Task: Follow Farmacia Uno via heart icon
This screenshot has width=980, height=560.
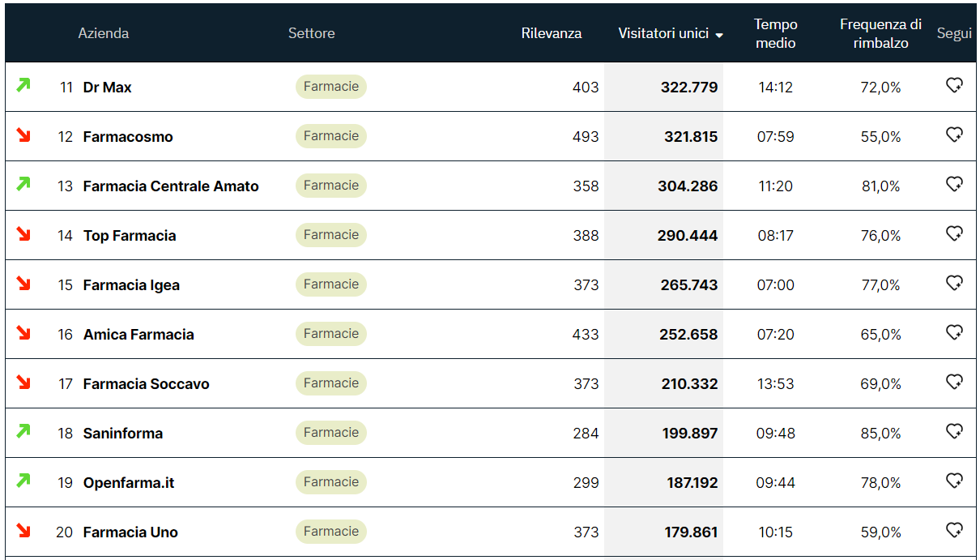Action: coord(954,530)
